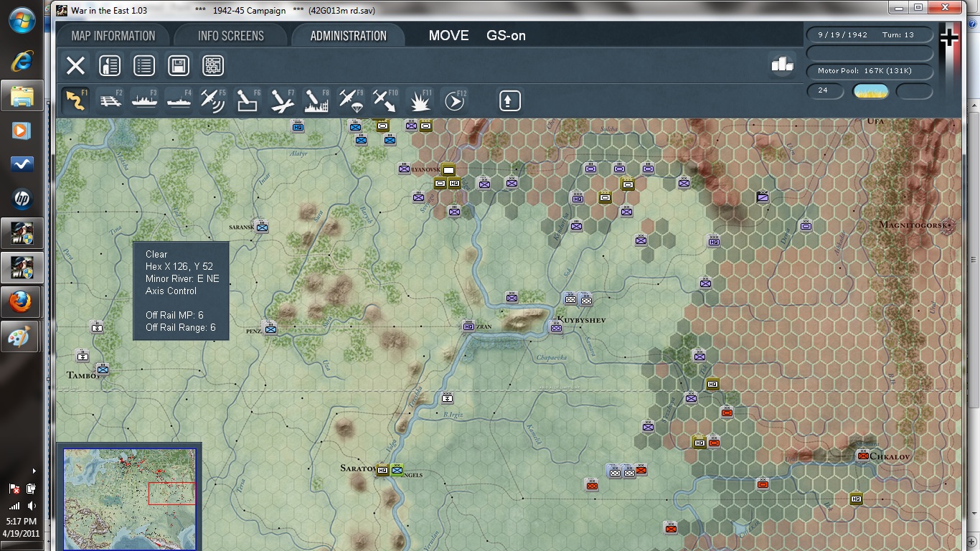This screenshot has width=980, height=551.
Task: Click the Iron Cross flag emblem
Action: pos(949,37)
